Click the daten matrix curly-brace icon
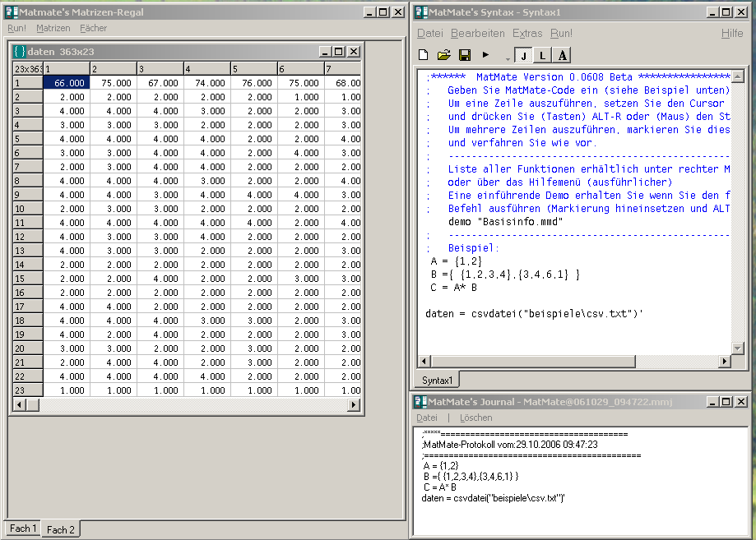The height and width of the screenshot is (540, 756). (20, 52)
